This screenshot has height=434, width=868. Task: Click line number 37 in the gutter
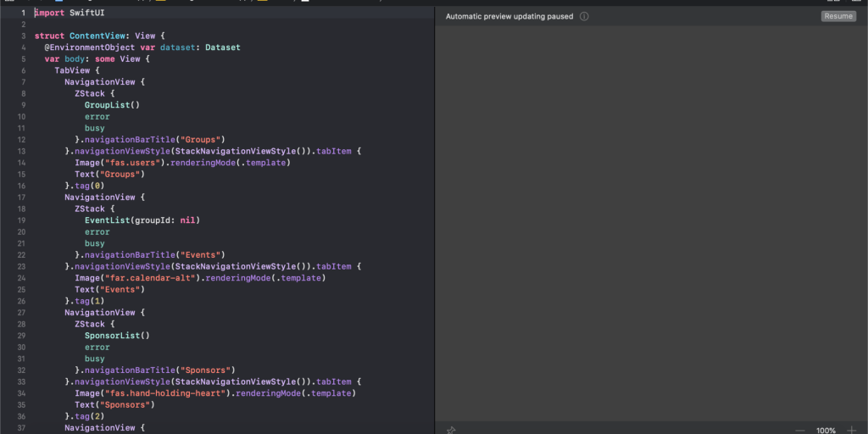21,428
